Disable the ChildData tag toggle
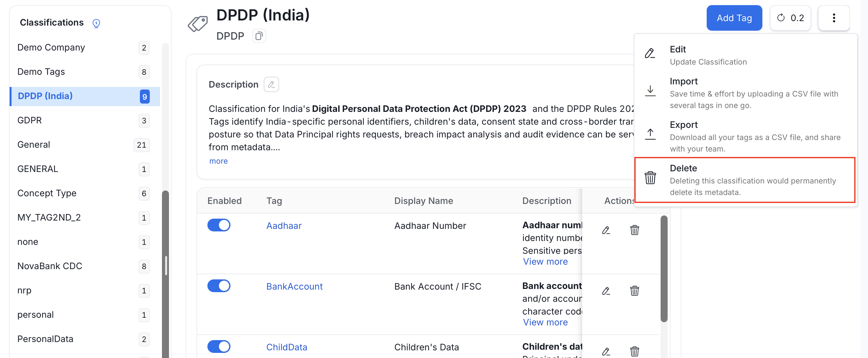Image resolution: width=868 pixels, height=358 pixels. coord(219,346)
